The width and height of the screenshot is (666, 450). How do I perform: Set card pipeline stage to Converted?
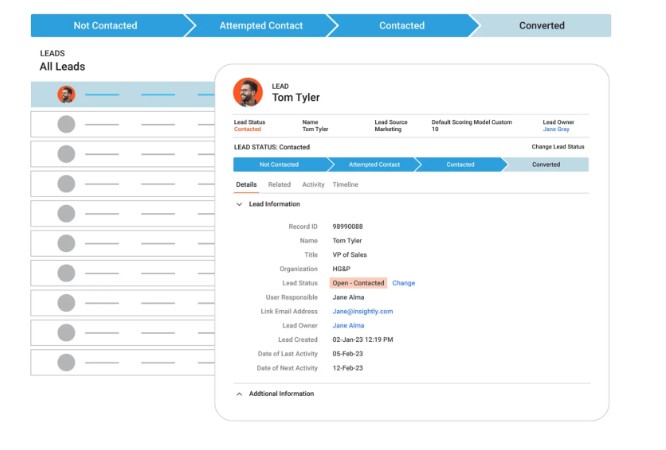point(546,164)
